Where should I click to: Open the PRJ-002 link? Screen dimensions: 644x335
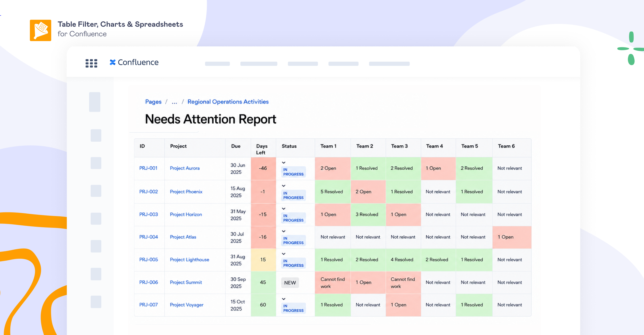point(149,192)
